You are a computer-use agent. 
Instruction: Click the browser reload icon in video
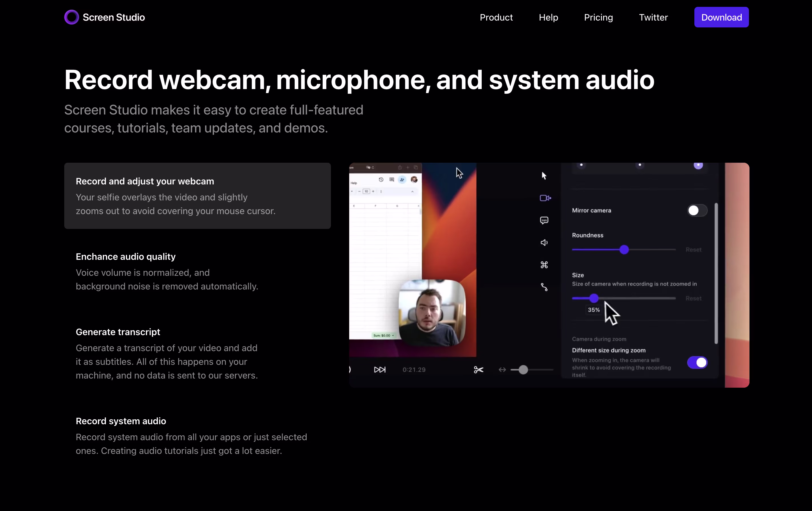point(373,167)
